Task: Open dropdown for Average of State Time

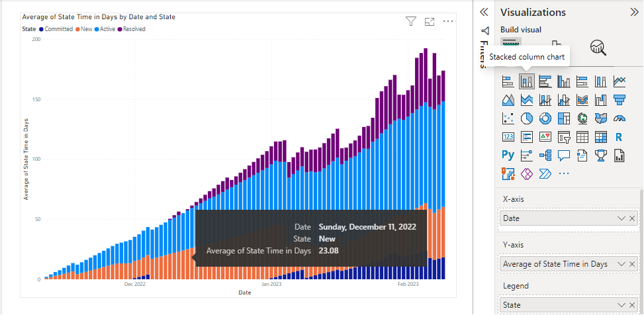Action: pyautogui.click(x=621, y=264)
